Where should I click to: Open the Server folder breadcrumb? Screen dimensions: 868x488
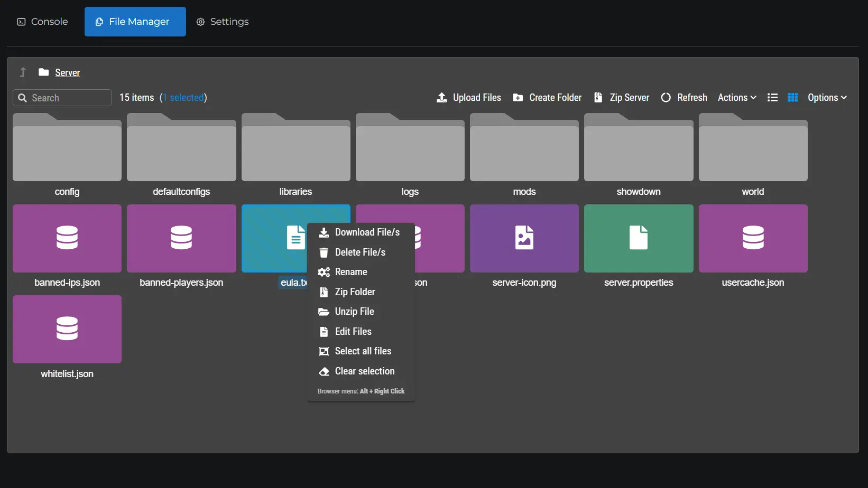point(68,72)
